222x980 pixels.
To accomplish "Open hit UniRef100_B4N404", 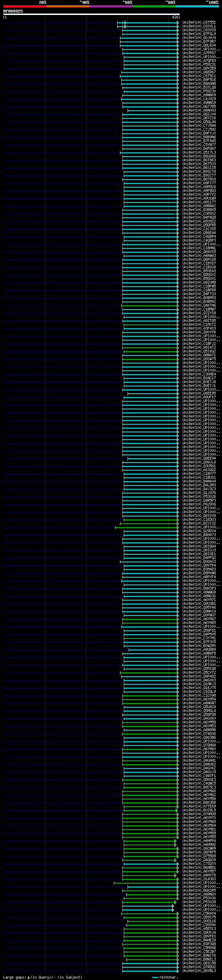I will point(199,481).
